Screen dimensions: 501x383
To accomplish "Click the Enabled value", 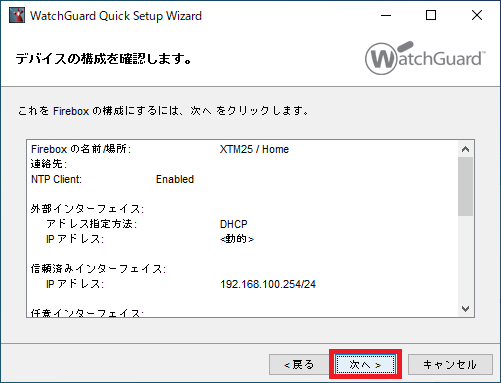I will 175,179.
